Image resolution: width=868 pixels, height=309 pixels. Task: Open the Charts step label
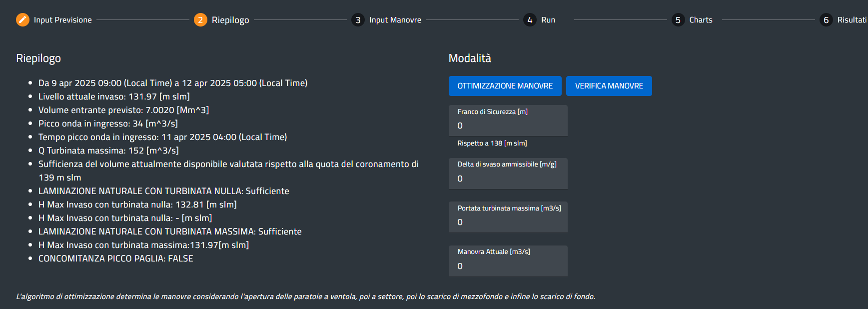click(x=701, y=20)
